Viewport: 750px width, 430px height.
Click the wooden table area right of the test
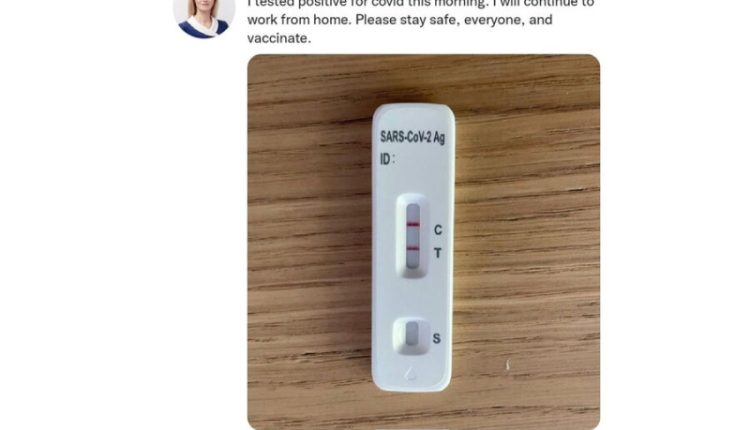pos(526,242)
